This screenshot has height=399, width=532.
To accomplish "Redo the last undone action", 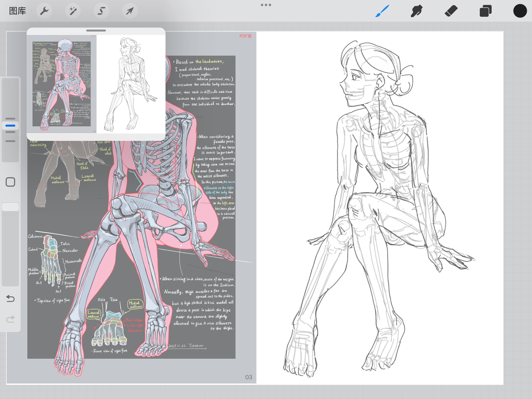I will pyautogui.click(x=10, y=319).
